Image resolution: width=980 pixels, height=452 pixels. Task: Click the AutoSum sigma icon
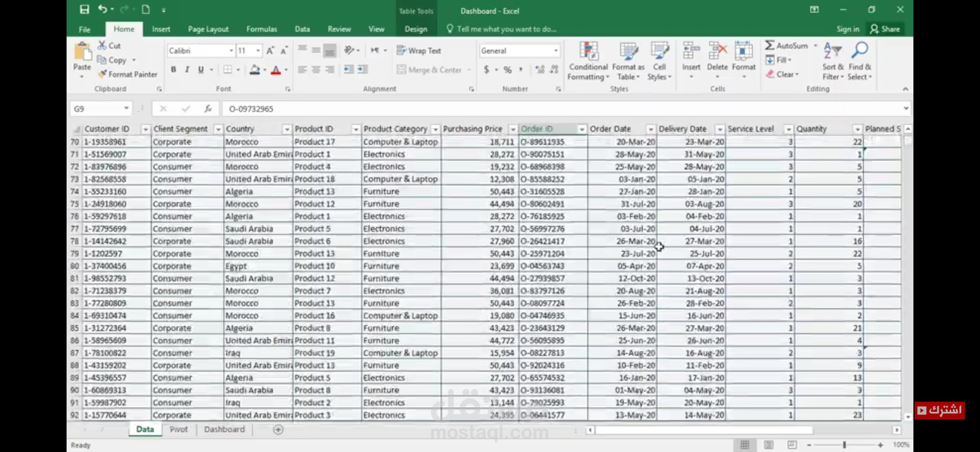pos(769,45)
